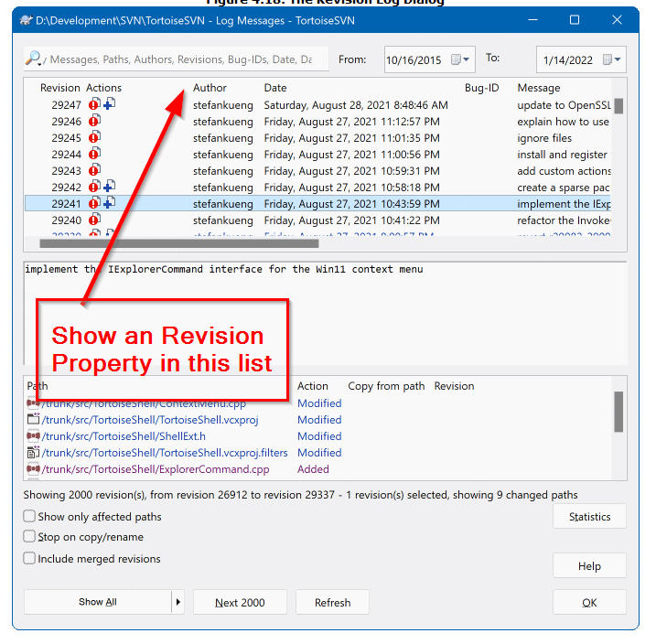Click path /trunk/src/TortoiseShell/TortoiseShell.vcxproj
Screen dimensions: 656x644
tap(150, 420)
